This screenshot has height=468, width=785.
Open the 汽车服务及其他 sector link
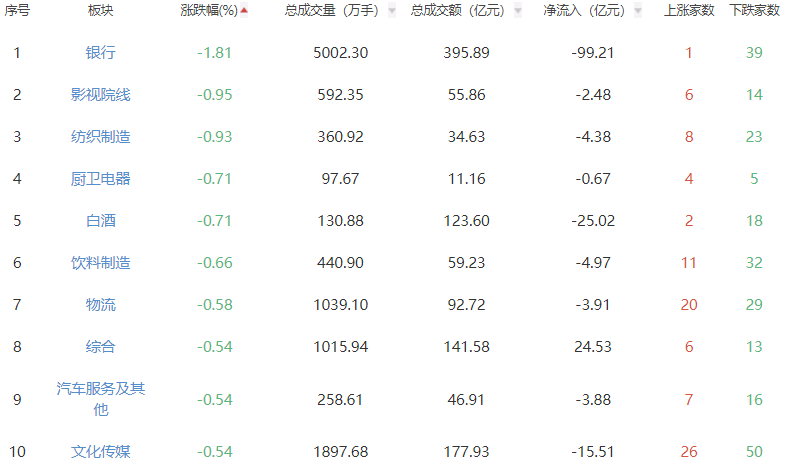(x=100, y=398)
